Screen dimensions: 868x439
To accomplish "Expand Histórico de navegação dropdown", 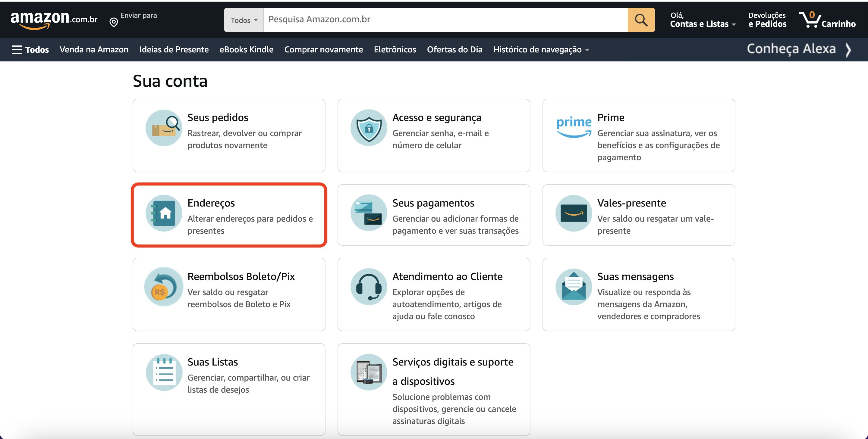I will coord(541,49).
